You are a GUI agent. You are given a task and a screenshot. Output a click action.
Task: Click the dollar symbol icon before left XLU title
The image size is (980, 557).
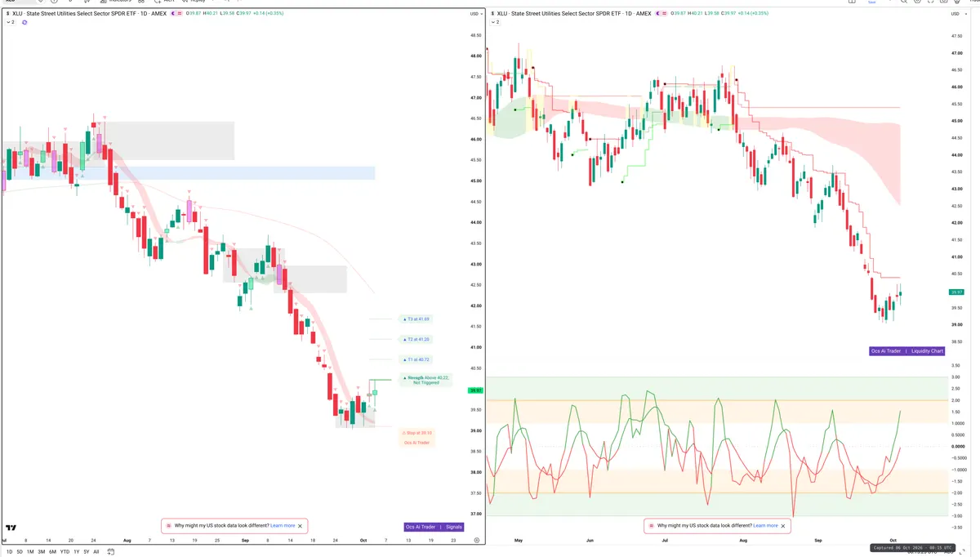pyautogui.click(x=7, y=14)
